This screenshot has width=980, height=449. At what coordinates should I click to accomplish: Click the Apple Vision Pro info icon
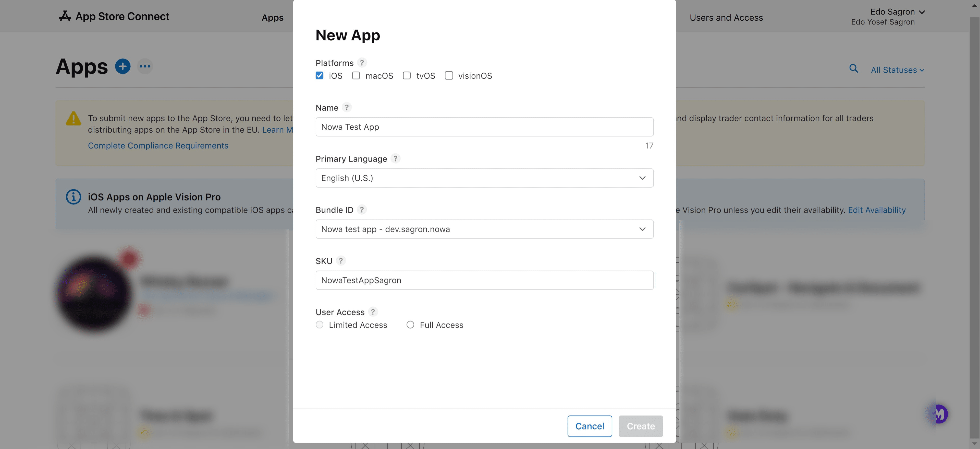(x=73, y=197)
